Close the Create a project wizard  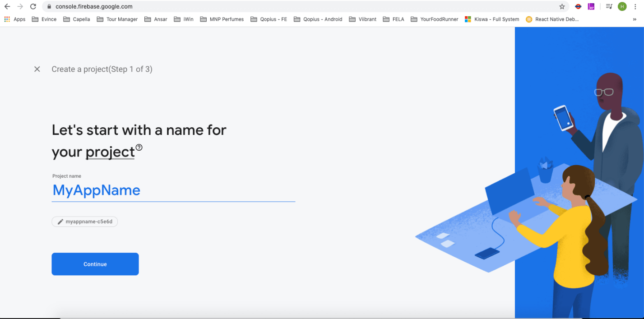[x=37, y=69]
